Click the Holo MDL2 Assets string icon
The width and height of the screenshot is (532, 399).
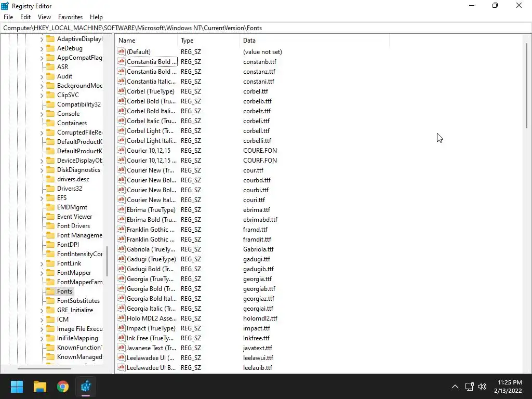122,318
